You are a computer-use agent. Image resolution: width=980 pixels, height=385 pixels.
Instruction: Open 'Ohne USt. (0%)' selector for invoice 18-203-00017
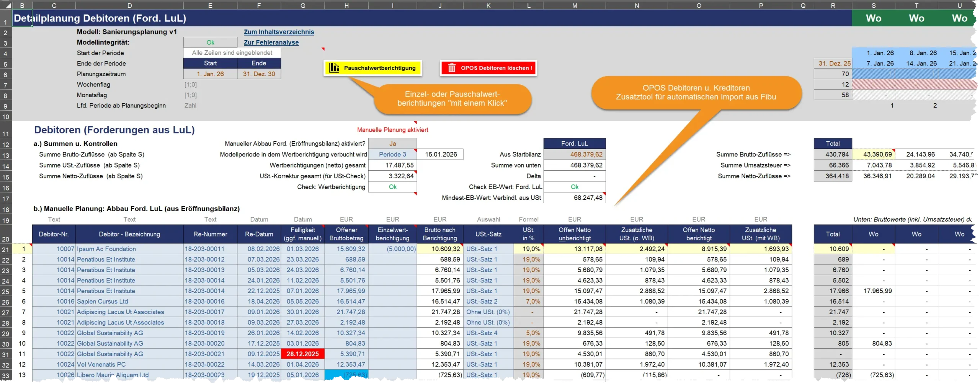coord(488,312)
